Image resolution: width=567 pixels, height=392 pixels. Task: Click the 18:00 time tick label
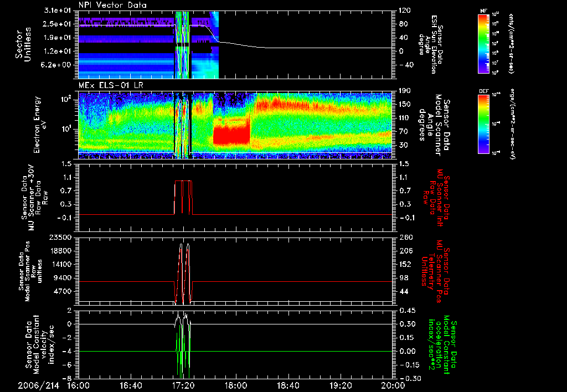[236, 386]
